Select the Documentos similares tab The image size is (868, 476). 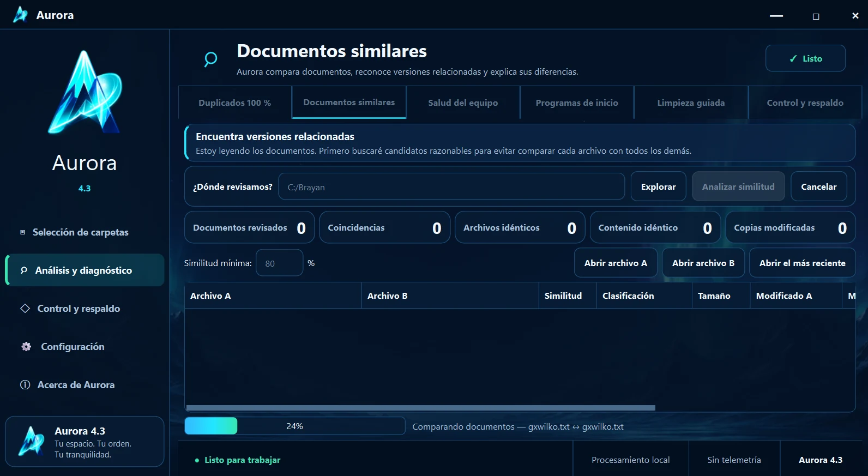point(349,102)
